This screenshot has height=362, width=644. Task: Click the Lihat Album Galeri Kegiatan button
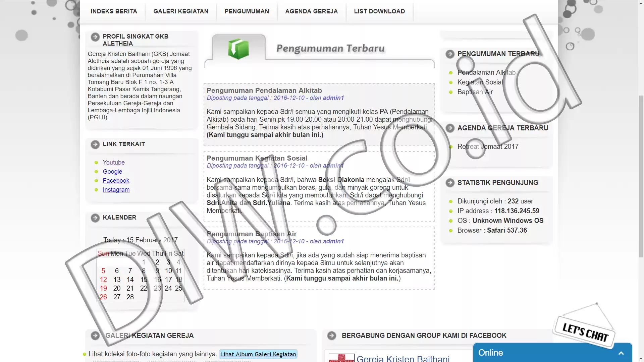[x=258, y=354]
